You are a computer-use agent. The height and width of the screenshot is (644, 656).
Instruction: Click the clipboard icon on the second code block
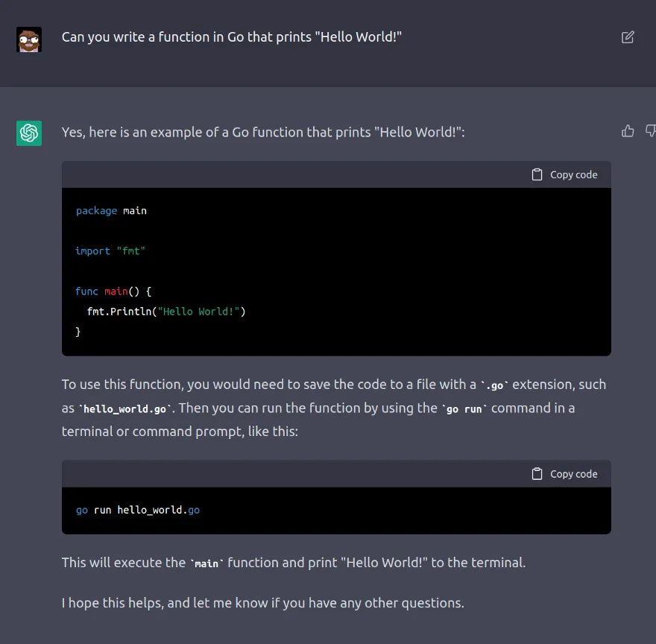pos(537,473)
